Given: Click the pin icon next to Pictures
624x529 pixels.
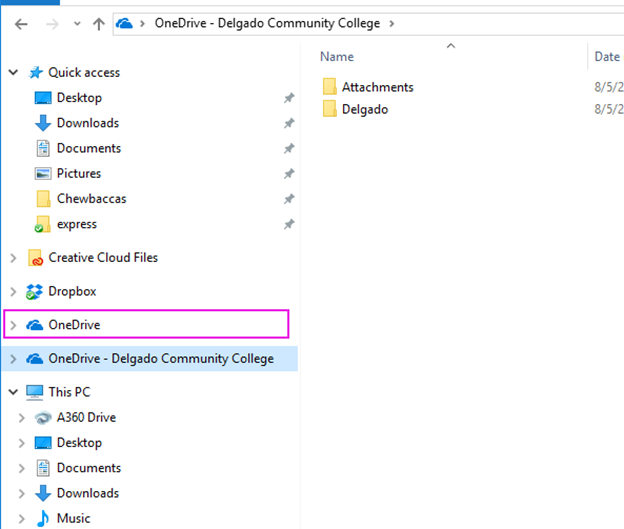Looking at the screenshot, I should coord(289,174).
